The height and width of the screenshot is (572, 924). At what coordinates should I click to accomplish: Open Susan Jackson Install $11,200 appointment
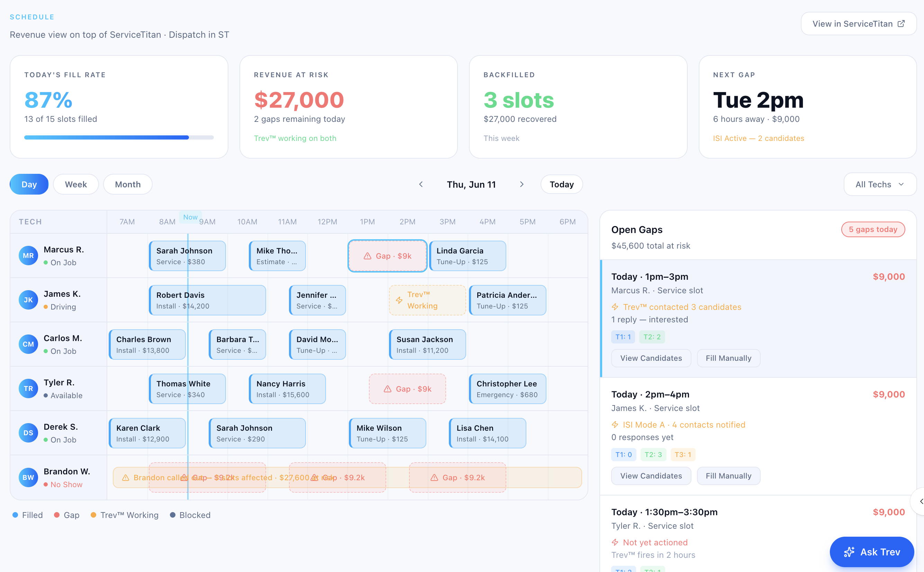click(428, 345)
